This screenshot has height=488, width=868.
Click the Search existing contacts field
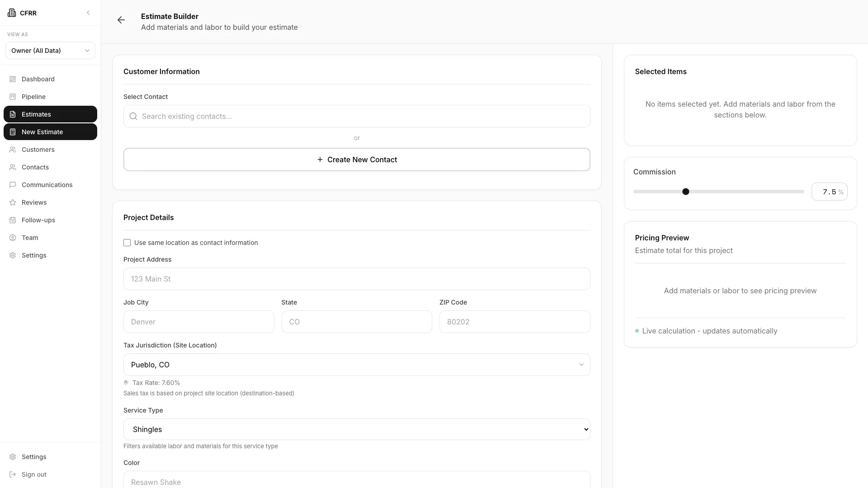point(356,116)
